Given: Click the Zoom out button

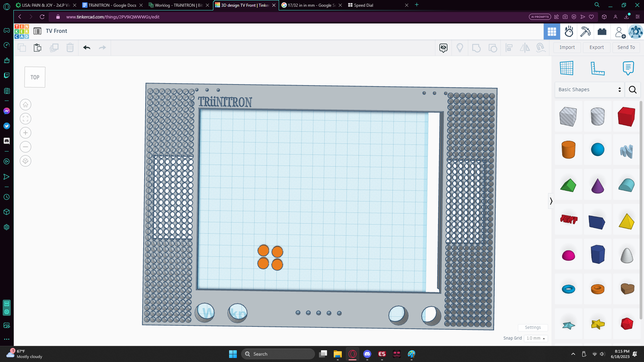Looking at the screenshot, I should click(25, 147).
